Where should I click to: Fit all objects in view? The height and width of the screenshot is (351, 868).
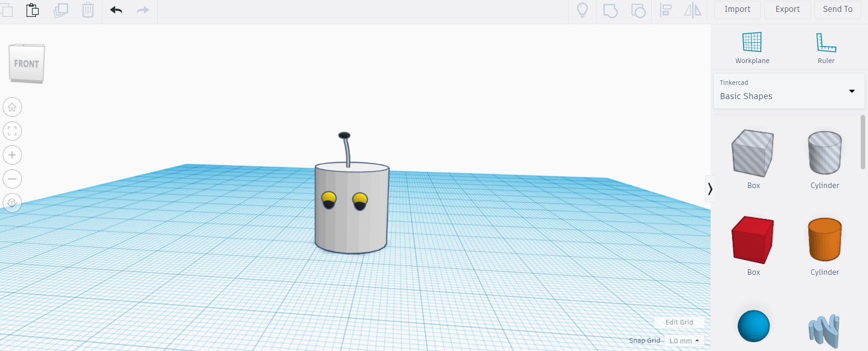click(12, 131)
